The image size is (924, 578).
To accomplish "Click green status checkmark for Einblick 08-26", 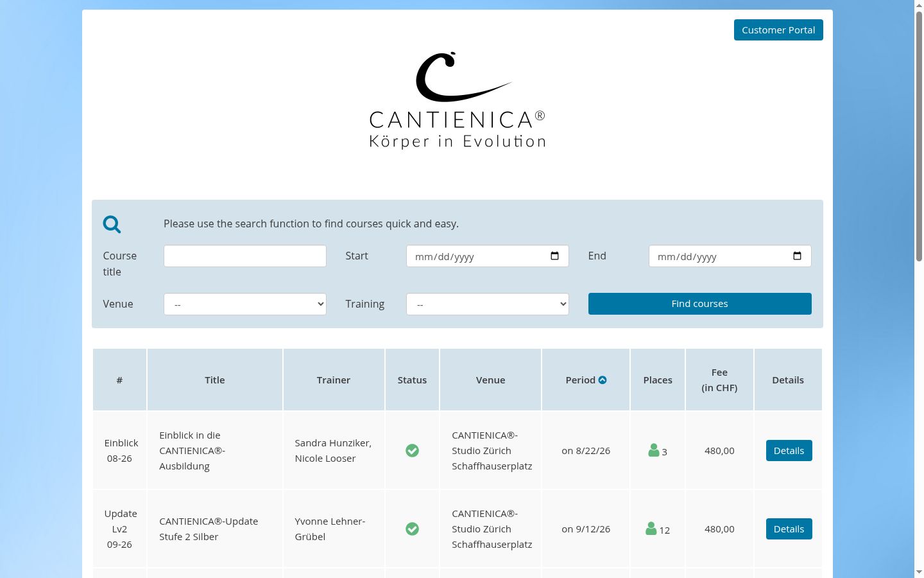I will pyautogui.click(x=413, y=451).
